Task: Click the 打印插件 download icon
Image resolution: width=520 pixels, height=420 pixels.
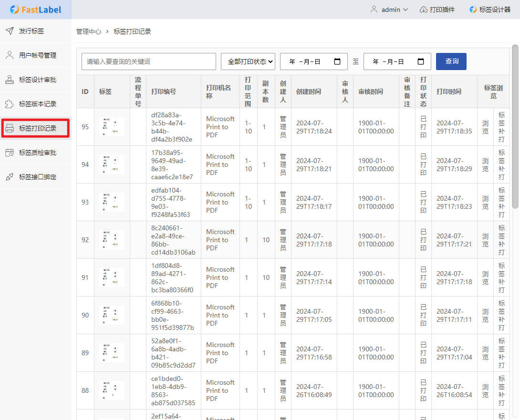Action: tap(423, 10)
